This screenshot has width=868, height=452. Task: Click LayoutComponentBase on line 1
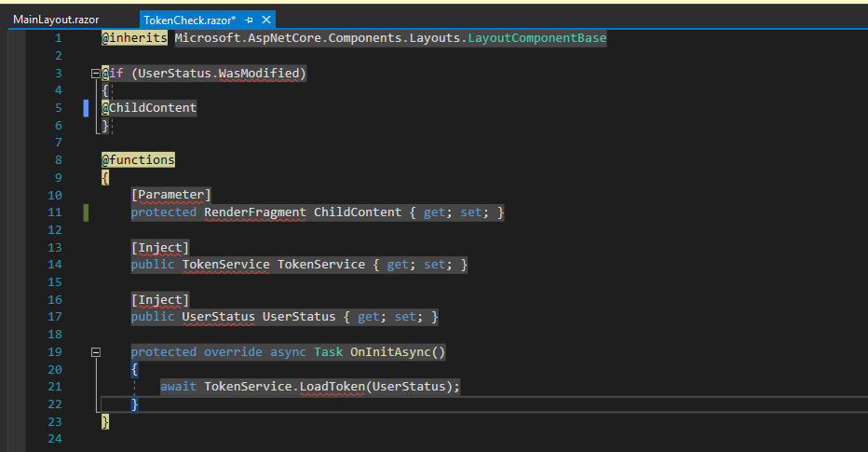[x=537, y=38]
